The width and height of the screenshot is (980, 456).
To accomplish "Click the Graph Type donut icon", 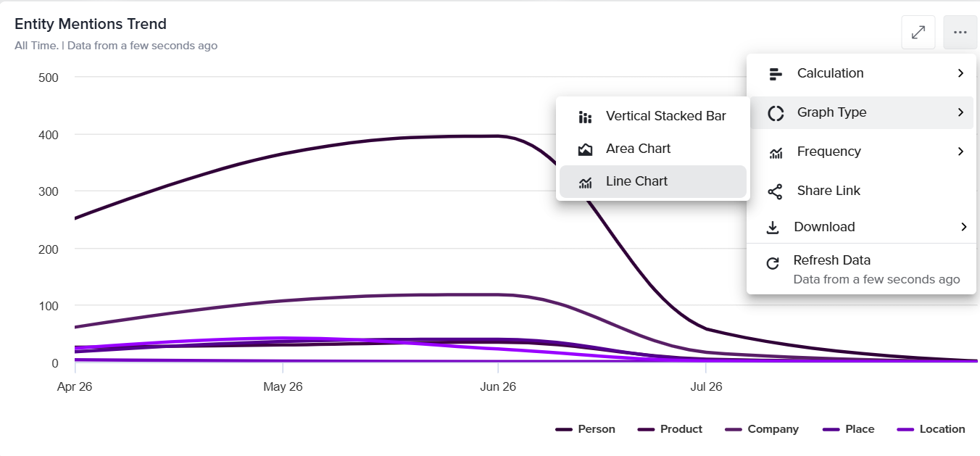I will coord(776,113).
